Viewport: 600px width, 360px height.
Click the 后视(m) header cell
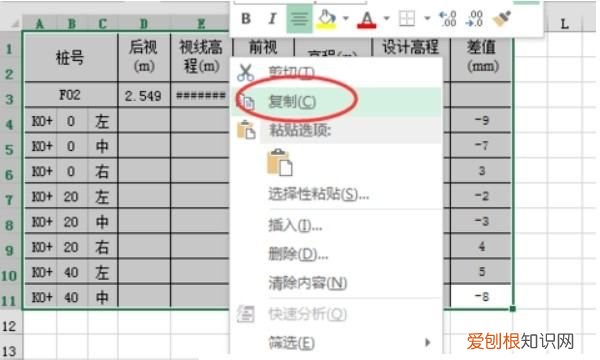click(x=144, y=57)
